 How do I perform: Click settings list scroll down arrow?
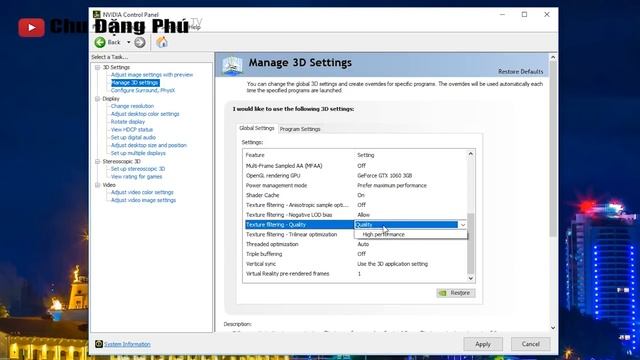pos(471,278)
